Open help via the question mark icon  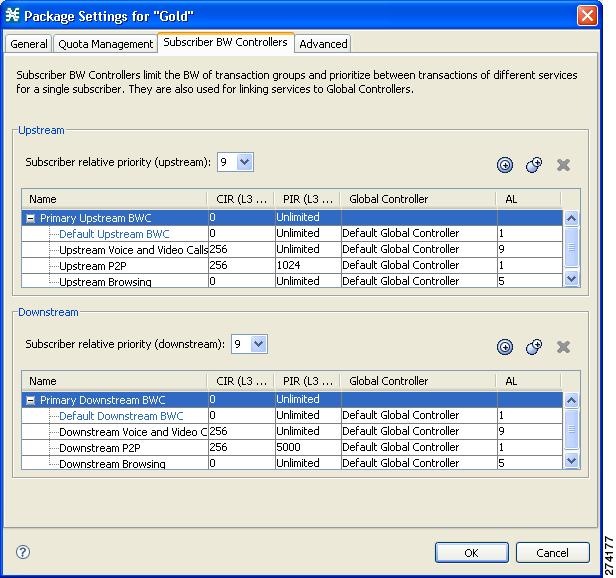pyautogui.click(x=23, y=552)
